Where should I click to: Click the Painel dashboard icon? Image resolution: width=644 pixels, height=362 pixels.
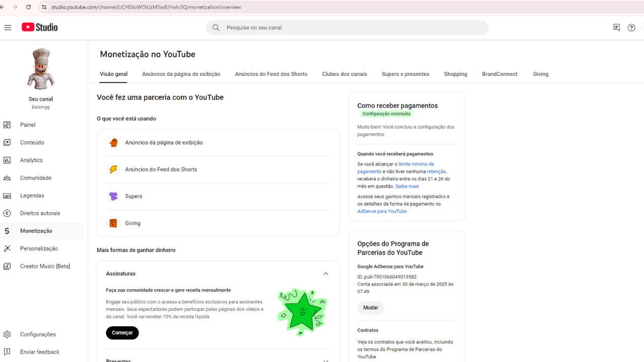point(7,125)
